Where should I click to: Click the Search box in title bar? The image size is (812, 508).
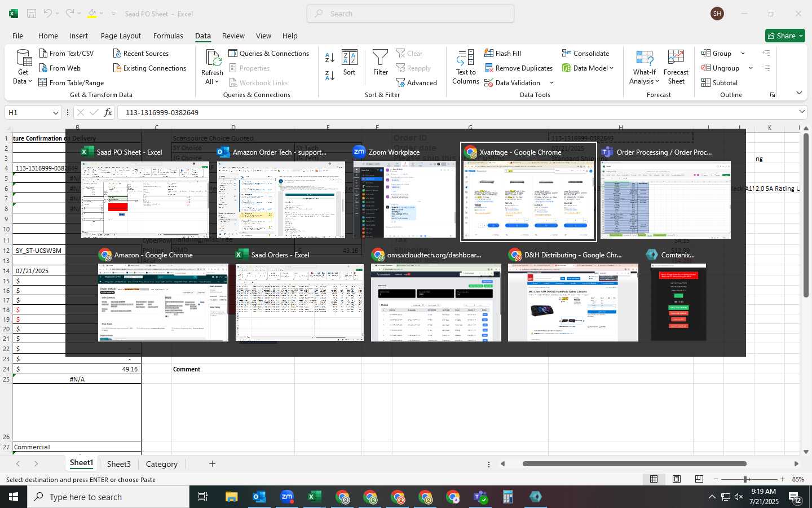coord(411,14)
